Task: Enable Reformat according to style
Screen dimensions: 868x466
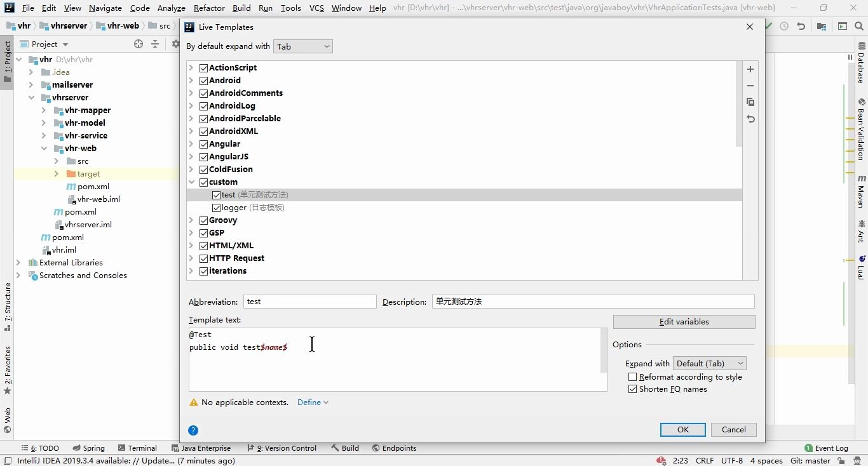Action: [x=632, y=377]
